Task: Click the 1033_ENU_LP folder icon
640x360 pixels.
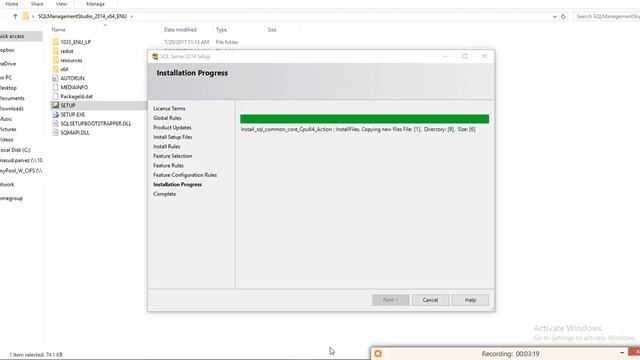Action: coord(56,42)
